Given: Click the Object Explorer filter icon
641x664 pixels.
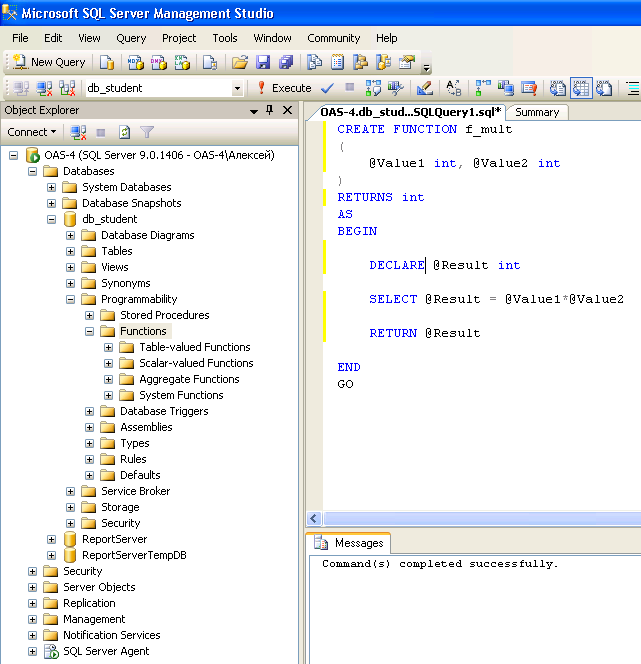Looking at the screenshot, I should [147, 133].
